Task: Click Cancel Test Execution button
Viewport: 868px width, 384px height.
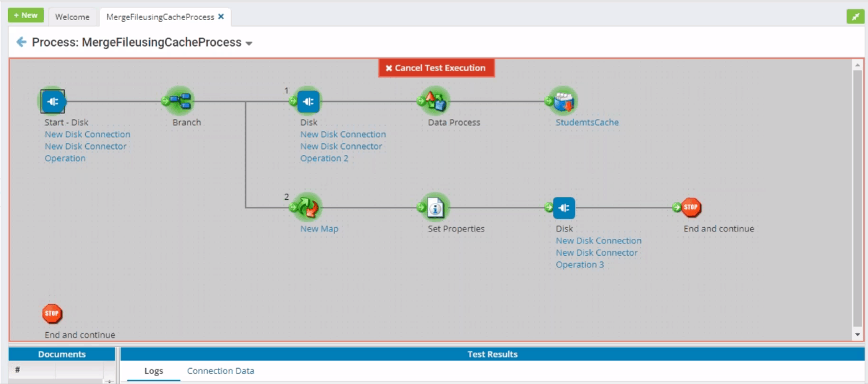Action: click(436, 68)
